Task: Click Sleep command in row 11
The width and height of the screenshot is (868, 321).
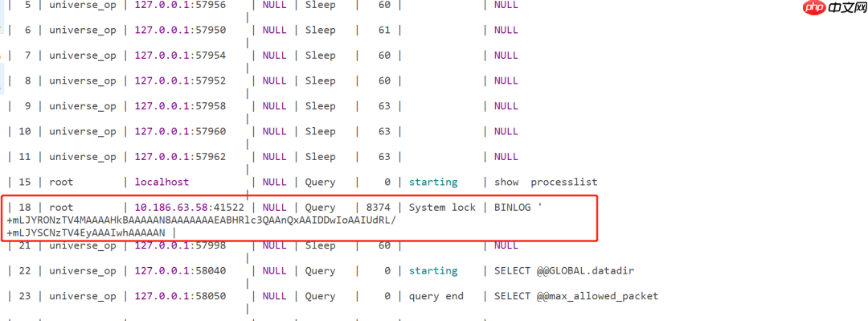Action: pos(321,158)
